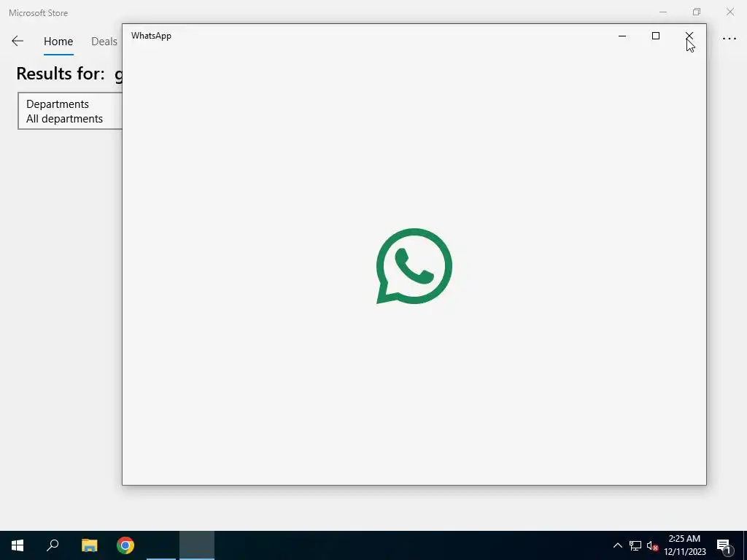Close the WhatsApp window

click(689, 36)
